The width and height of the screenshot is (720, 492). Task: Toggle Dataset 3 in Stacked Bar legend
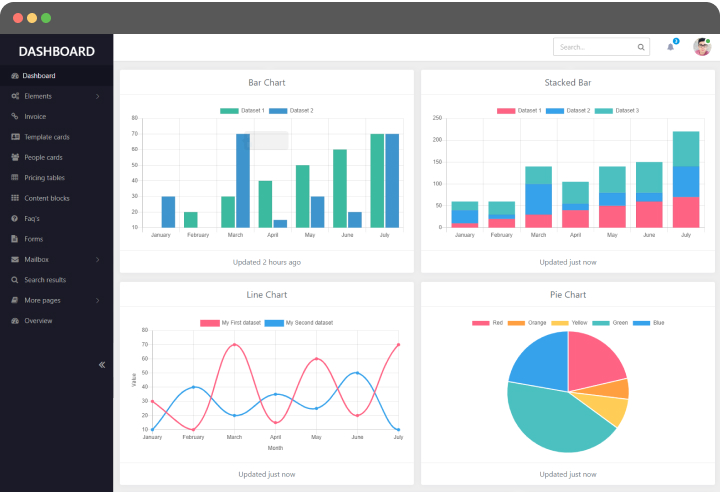[617, 111]
